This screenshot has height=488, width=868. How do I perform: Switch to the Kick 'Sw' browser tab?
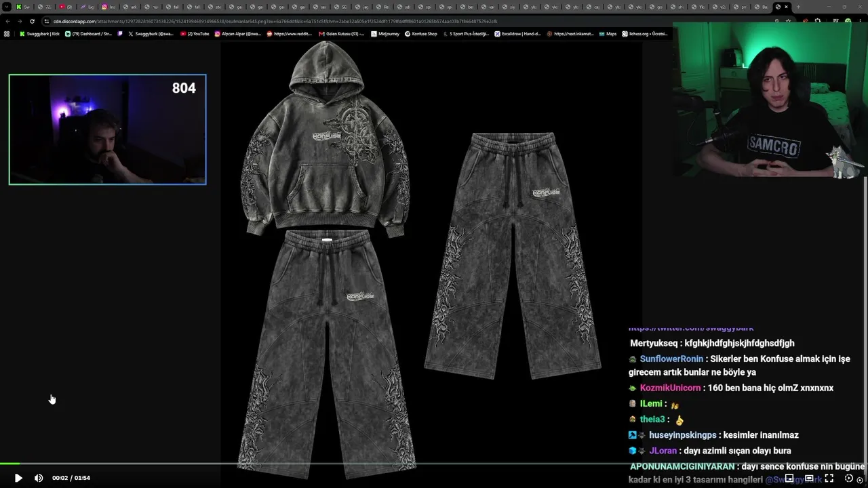[23, 7]
